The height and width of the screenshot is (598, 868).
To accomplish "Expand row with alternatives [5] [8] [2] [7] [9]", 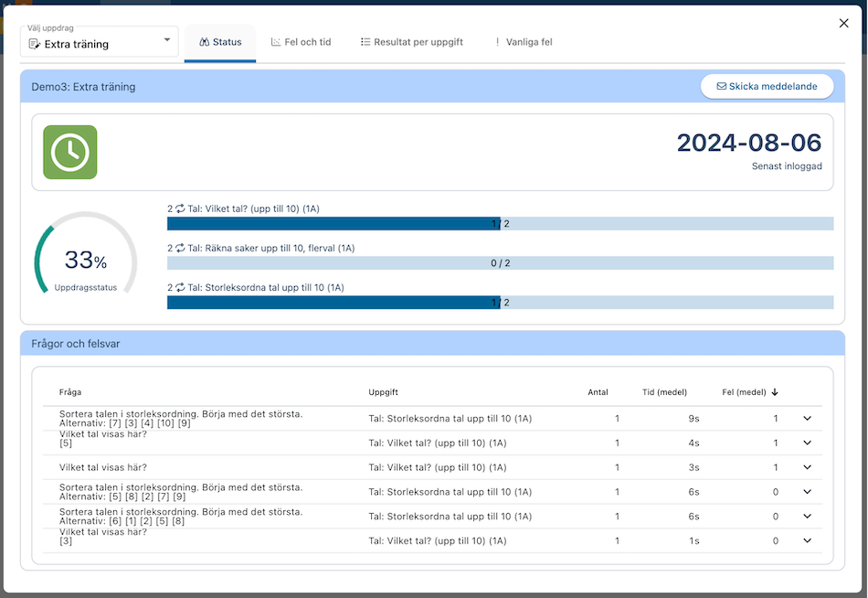I will (807, 492).
